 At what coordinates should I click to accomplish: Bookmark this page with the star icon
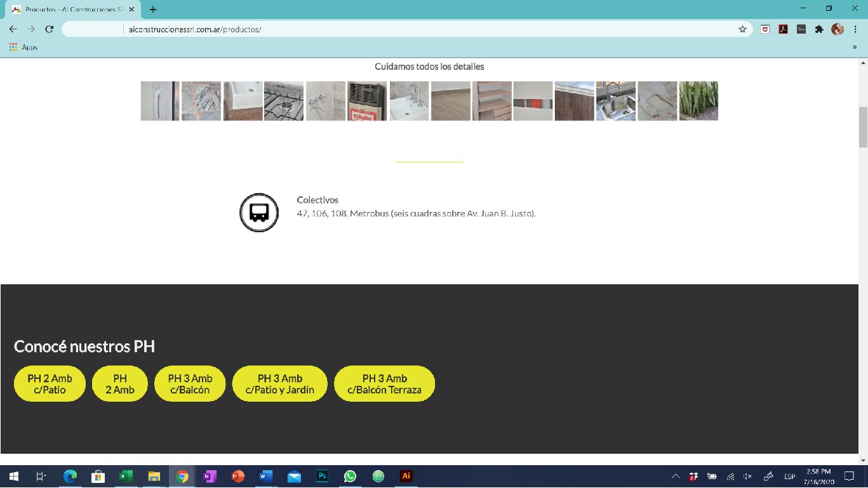click(x=742, y=29)
